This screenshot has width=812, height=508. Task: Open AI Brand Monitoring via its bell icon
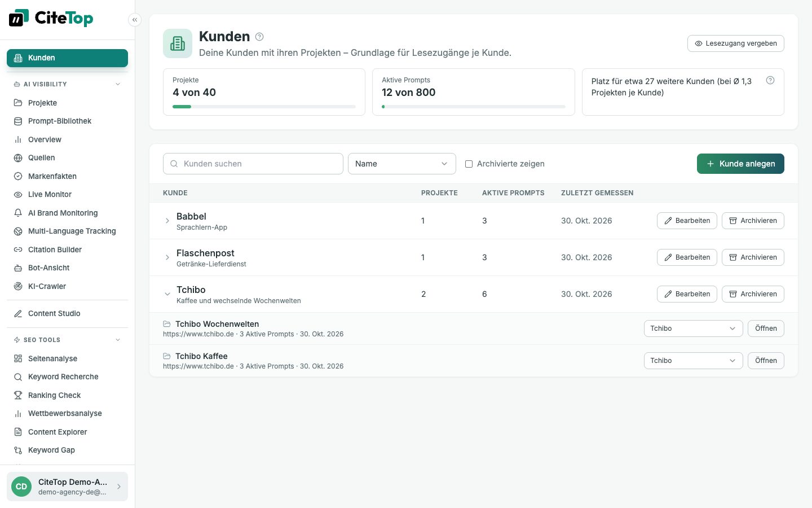pos(18,213)
